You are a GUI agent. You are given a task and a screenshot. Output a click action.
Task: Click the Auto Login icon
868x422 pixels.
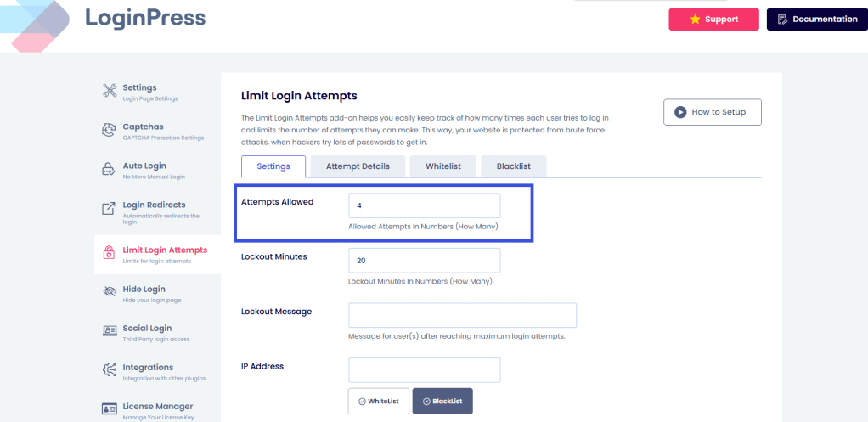[109, 169]
